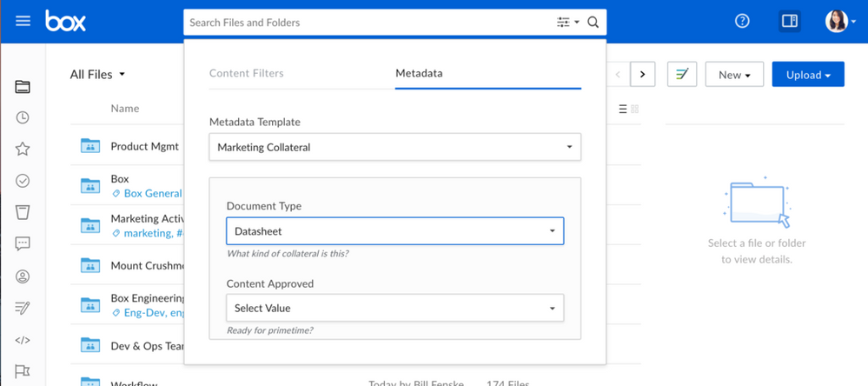Toggle the right details sidebar panel
Image resolution: width=868 pixels, height=386 pixels.
pos(790,22)
